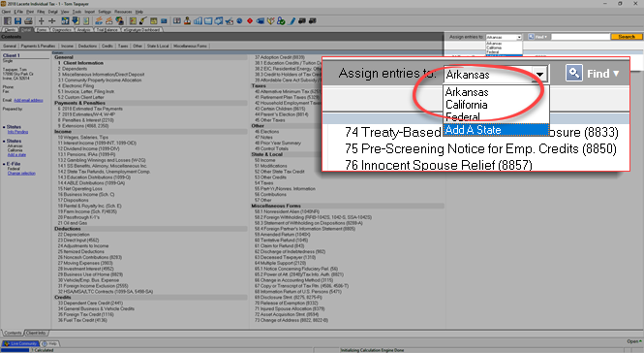
Task: Open screen 59 Amended Return (1040X)
Action: [282, 235]
